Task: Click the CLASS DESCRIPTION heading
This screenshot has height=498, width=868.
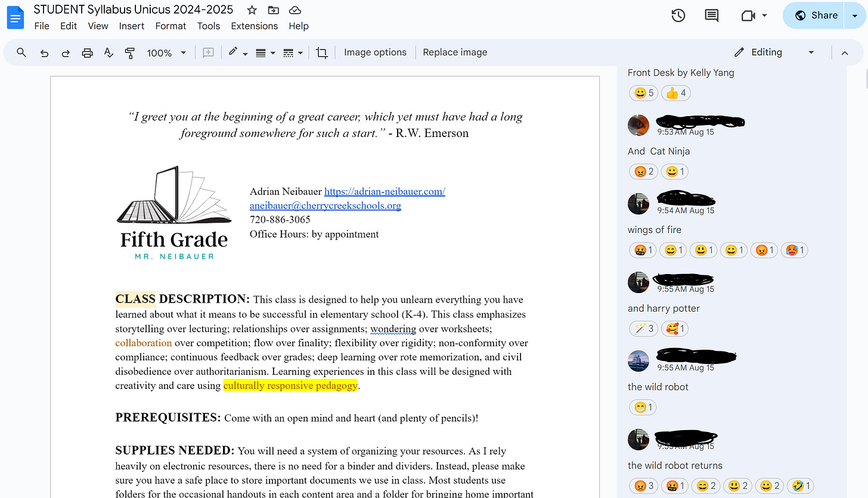Action: click(182, 298)
